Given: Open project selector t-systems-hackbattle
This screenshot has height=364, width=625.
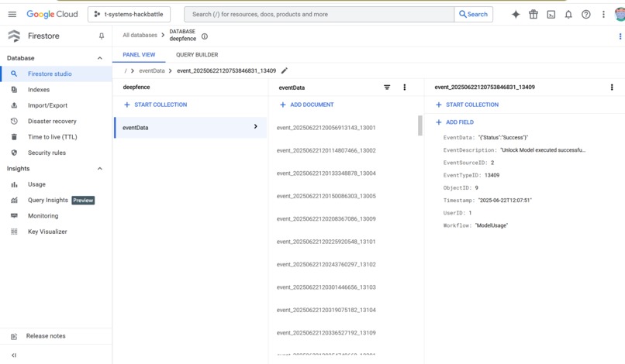Looking at the screenshot, I should point(129,15).
